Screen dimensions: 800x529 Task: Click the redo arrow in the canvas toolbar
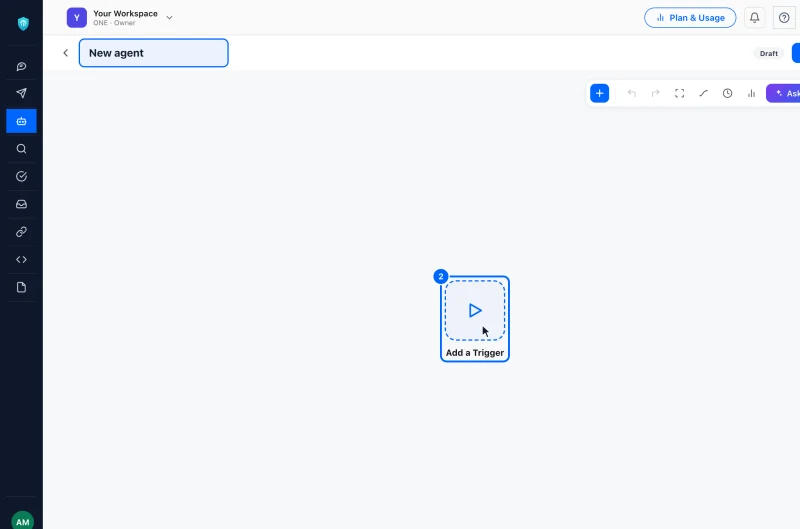pos(656,93)
